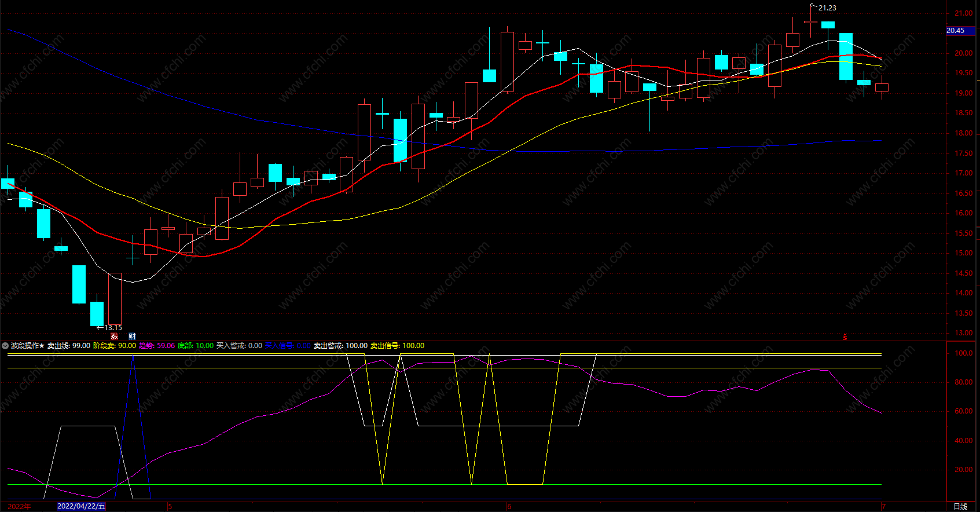The image size is (980, 512).
Task: Click the 2022年 year label on the time axis
Action: (x=19, y=507)
